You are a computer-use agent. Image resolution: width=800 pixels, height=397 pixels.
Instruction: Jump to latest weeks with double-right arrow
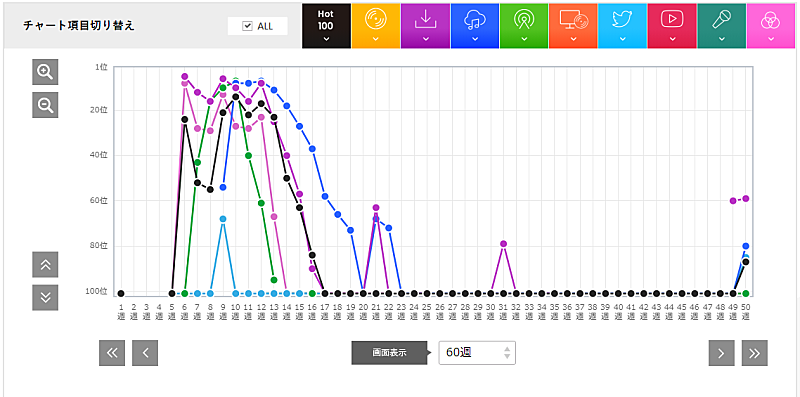[755, 353]
